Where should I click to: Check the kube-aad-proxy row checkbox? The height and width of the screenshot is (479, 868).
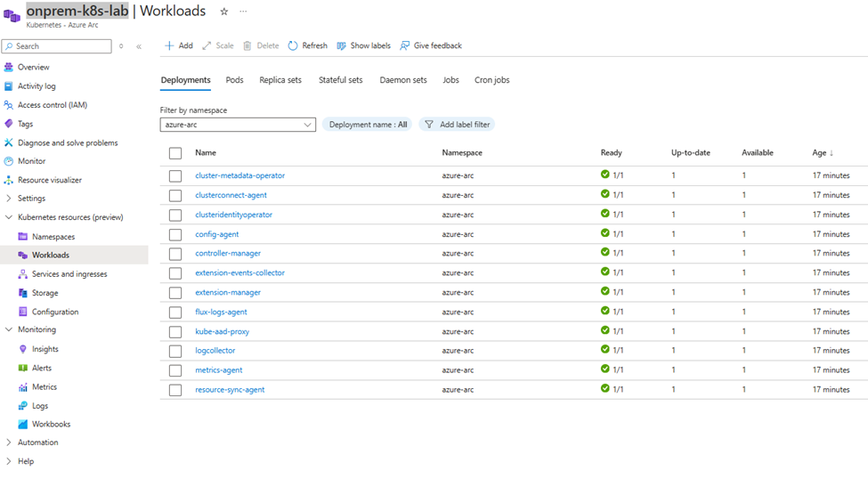[x=175, y=332]
